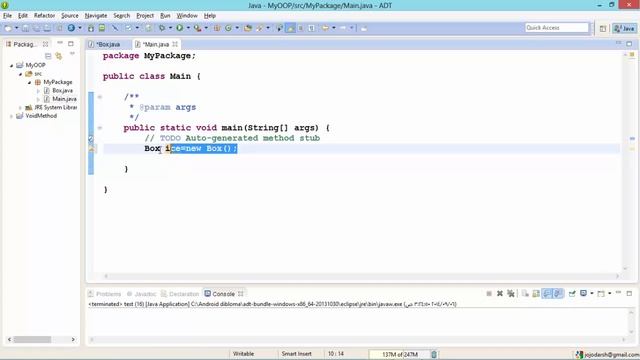Toggle fold marker beside Javadoc comment
This screenshot has height=360, width=640.
[x=100, y=97]
